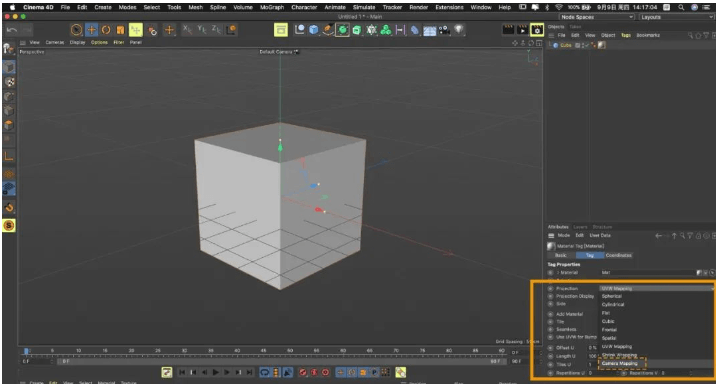The image size is (716, 384).
Task: Choose Spherical projection option
Action: [x=611, y=296]
